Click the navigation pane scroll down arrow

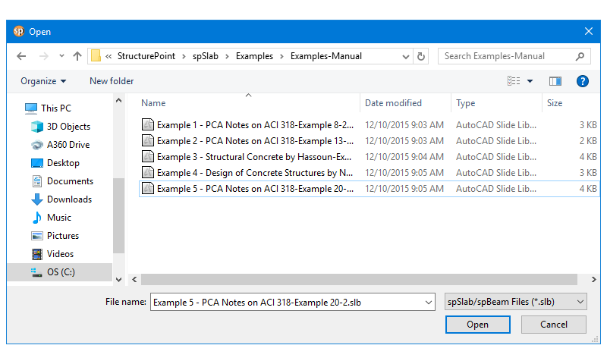(x=119, y=279)
